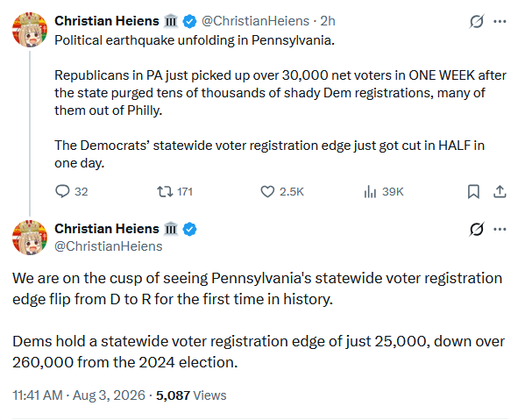Click the Grok icon on second tweet

pos(477,229)
